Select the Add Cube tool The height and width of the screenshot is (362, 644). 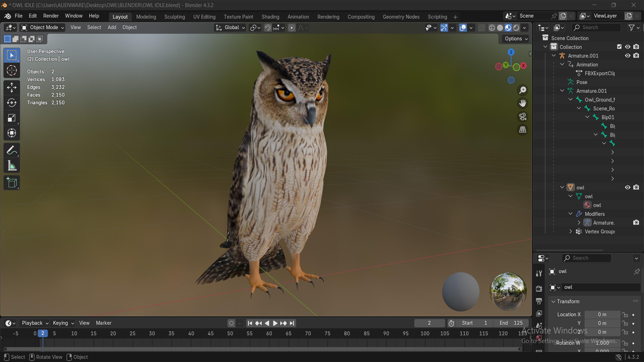click(x=12, y=183)
